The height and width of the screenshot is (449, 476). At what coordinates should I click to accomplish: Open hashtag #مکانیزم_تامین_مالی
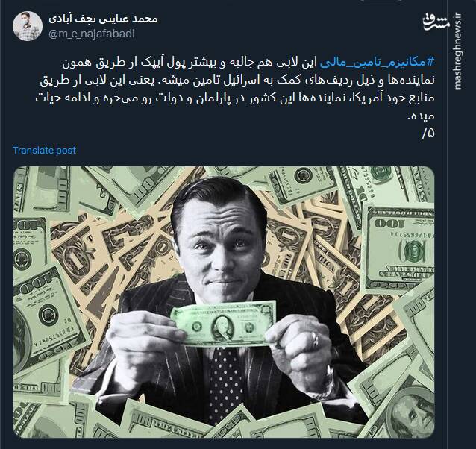(x=378, y=62)
